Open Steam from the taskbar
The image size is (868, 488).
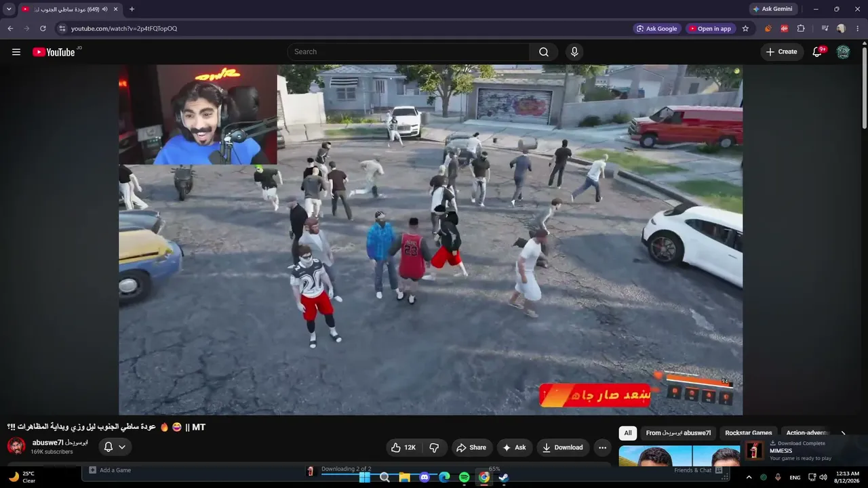click(x=504, y=477)
